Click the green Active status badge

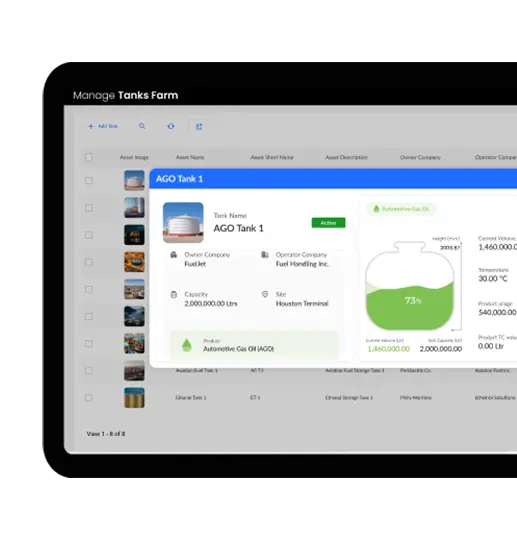coord(328,223)
